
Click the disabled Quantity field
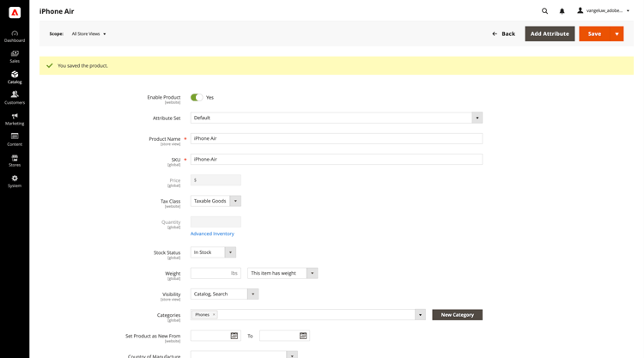[x=216, y=222]
